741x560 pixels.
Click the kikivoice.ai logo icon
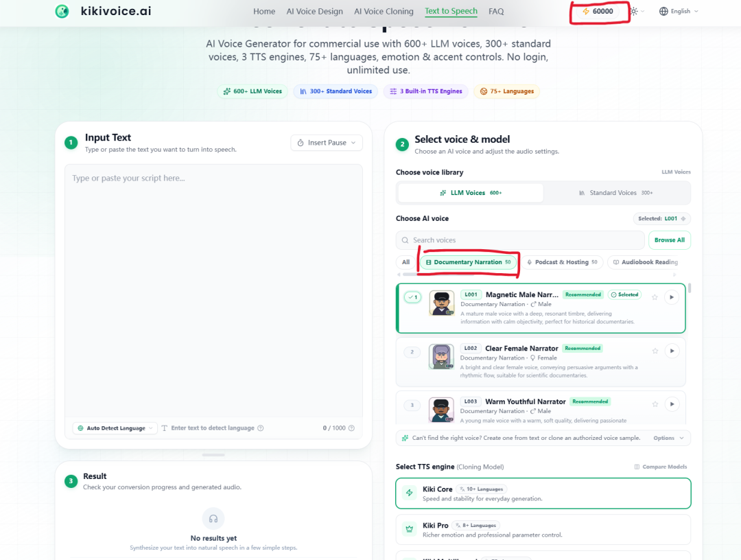tap(62, 11)
